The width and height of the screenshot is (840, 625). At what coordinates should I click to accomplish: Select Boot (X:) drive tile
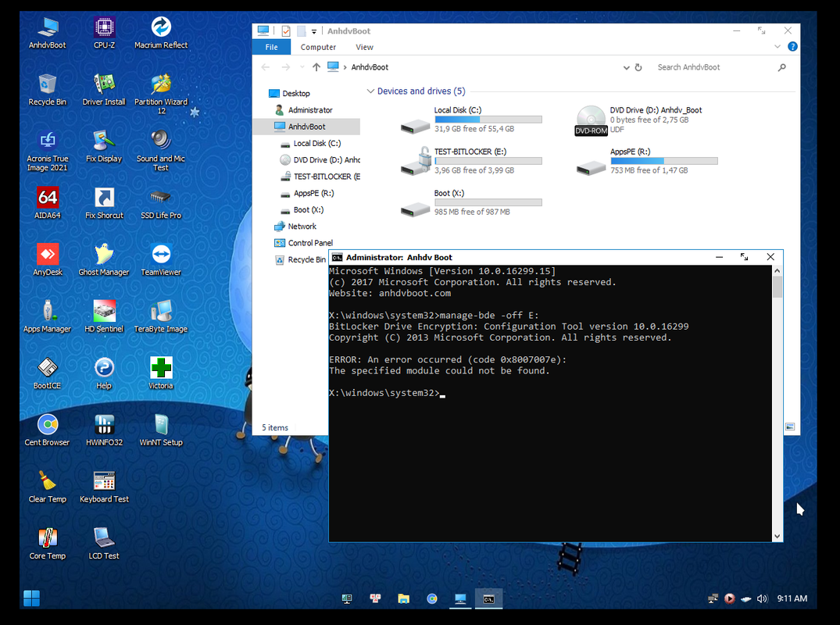click(471, 202)
